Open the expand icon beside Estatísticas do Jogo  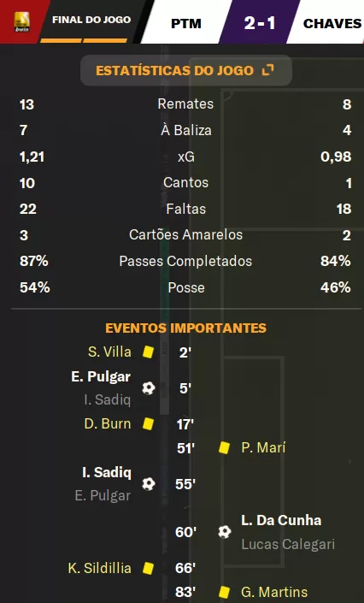(267, 70)
